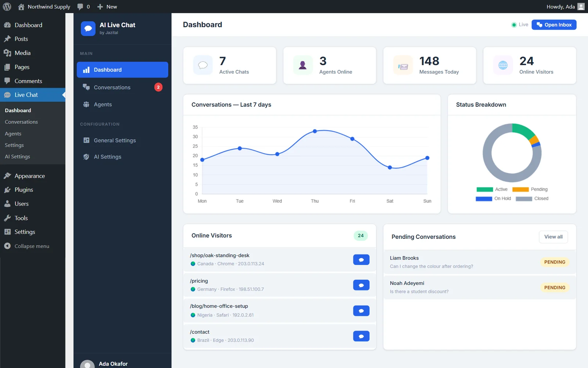Open the Media menu
This screenshot has width=588, height=368.
tap(33, 53)
